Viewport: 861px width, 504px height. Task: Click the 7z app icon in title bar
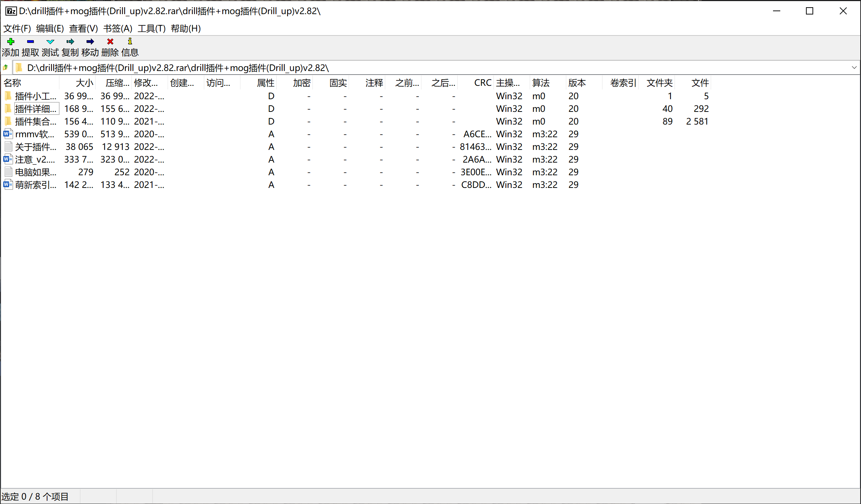click(x=11, y=11)
